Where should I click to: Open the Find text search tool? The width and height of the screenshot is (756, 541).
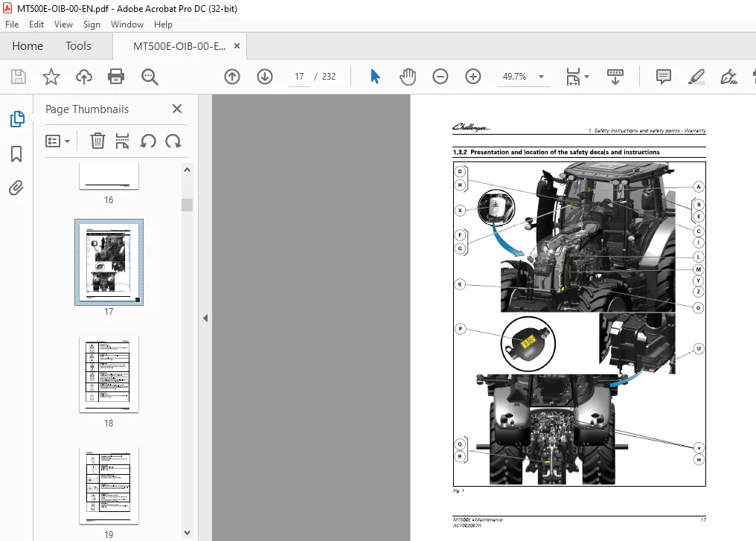pyautogui.click(x=150, y=77)
